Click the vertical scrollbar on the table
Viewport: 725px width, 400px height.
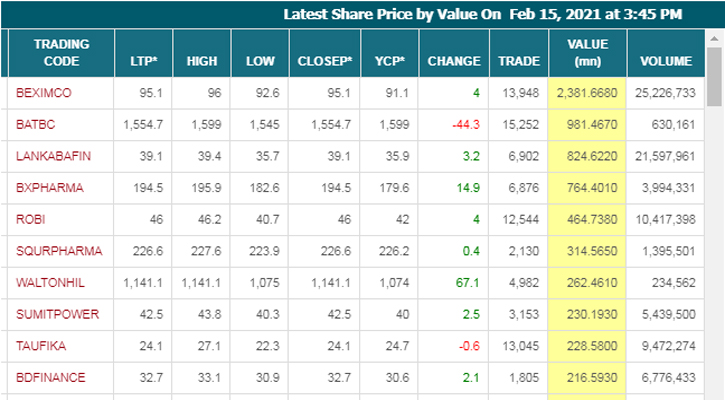coord(715,200)
